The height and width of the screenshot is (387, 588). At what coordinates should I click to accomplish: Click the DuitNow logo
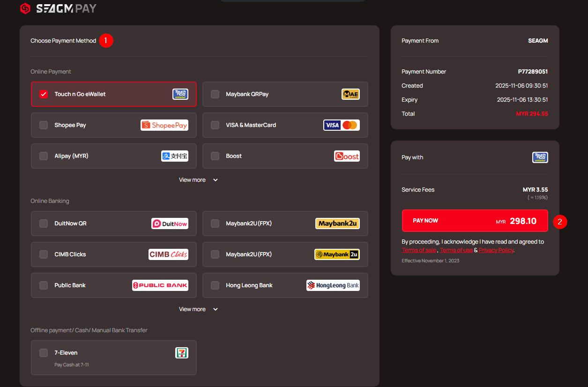(170, 223)
